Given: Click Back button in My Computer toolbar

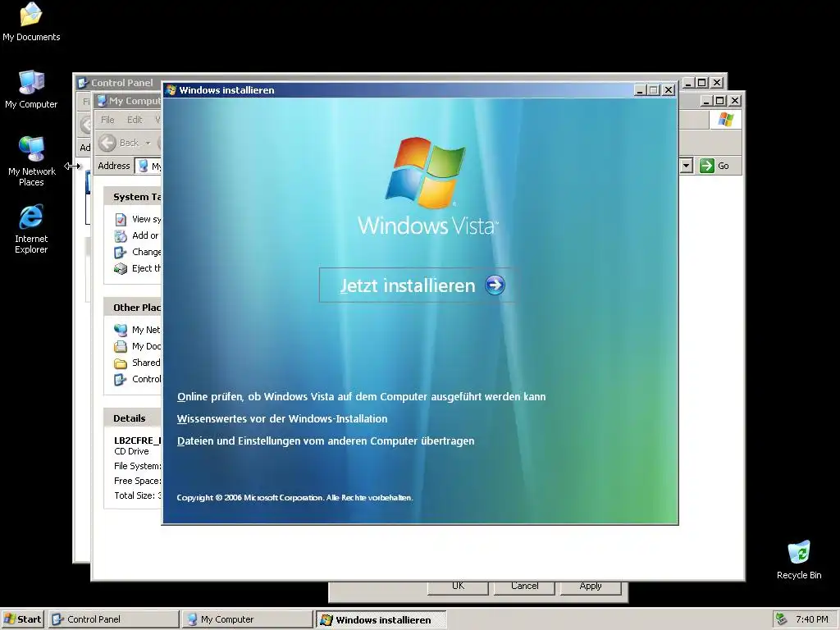Looking at the screenshot, I should pyautogui.click(x=119, y=143).
